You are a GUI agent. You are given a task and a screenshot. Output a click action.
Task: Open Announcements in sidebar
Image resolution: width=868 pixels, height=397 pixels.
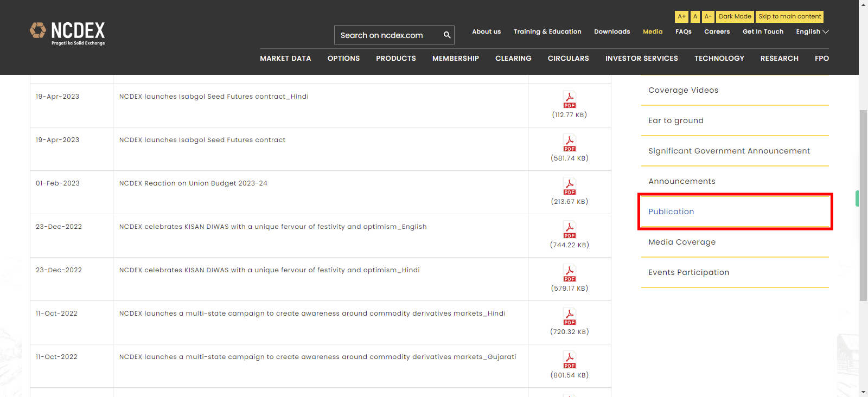[x=682, y=181]
